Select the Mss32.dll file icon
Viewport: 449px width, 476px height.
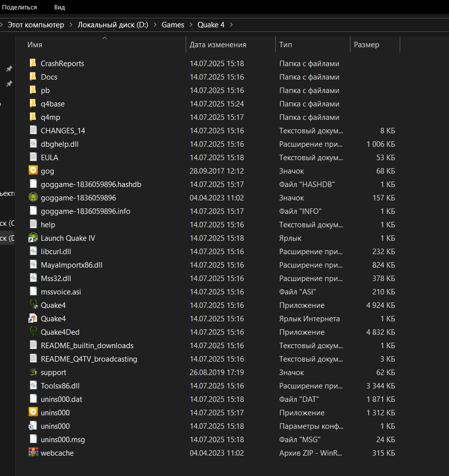33,278
